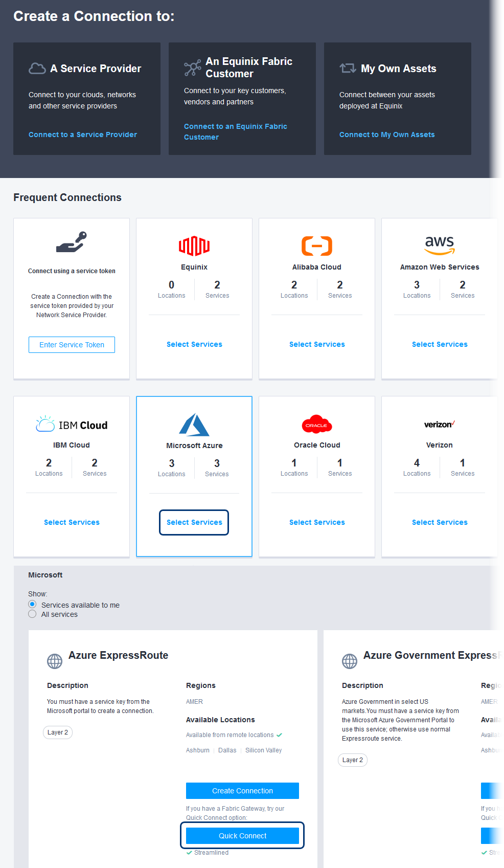
Task: Click the Alibaba Cloud card name
Action: coord(317,267)
